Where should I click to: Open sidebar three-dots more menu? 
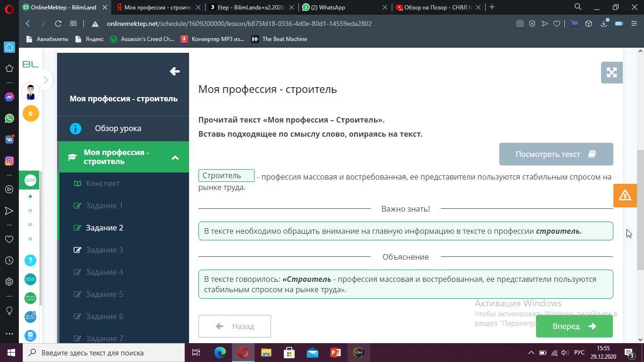click(x=9, y=334)
